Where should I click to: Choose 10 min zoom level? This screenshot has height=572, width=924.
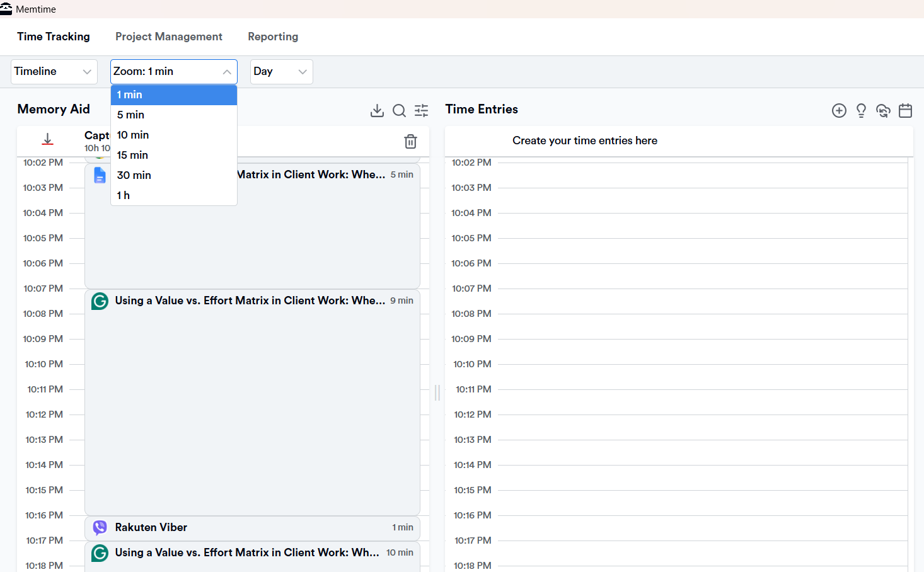(x=174, y=135)
